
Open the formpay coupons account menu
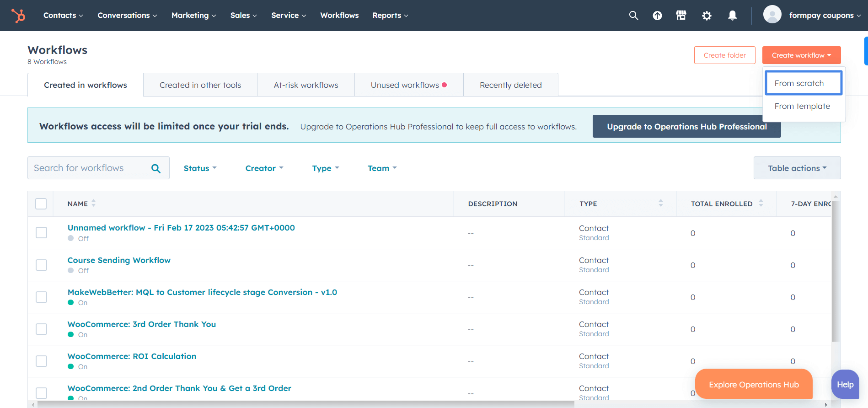(825, 16)
